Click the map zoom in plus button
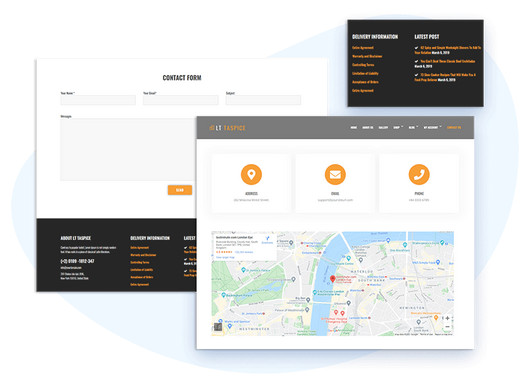Screen dimensions: 531x387 click(x=447, y=318)
